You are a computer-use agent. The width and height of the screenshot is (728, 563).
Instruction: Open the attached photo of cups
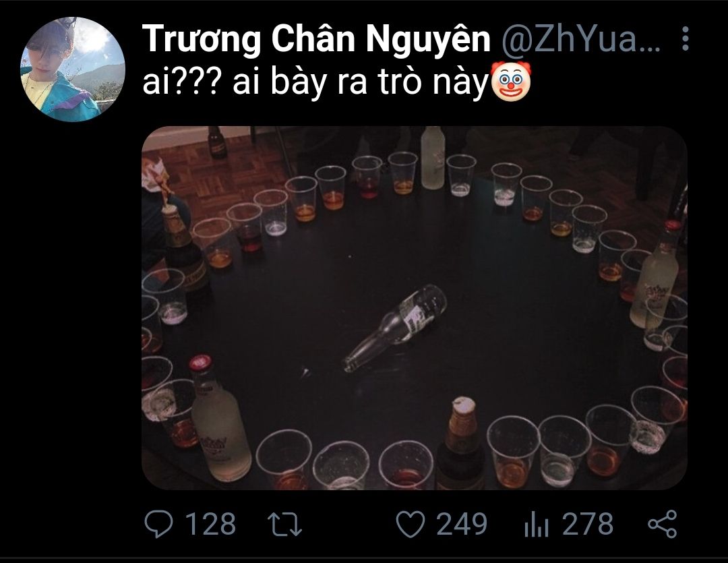click(x=414, y=307)
